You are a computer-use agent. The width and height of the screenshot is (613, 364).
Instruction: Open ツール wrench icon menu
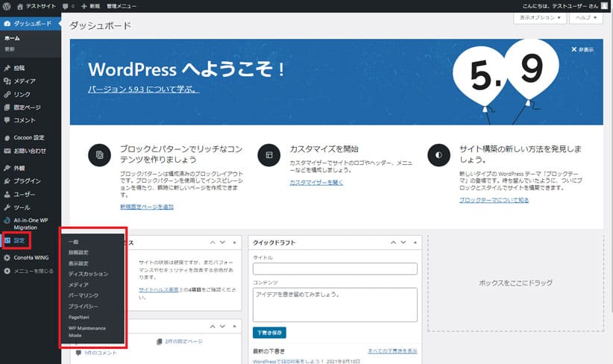click(x=7, y=207)
